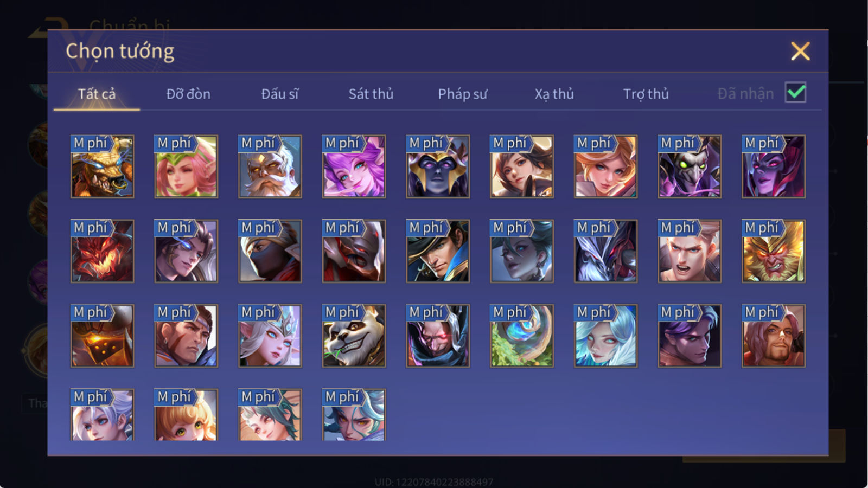Pick the red demon-faced hero
The height and width of the screenshot is (488, 868).
pos(102,251)
